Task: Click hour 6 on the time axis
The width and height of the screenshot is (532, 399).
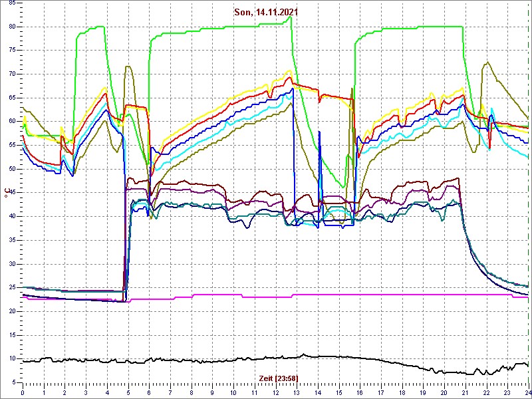Action: click(x=149, y=391)
